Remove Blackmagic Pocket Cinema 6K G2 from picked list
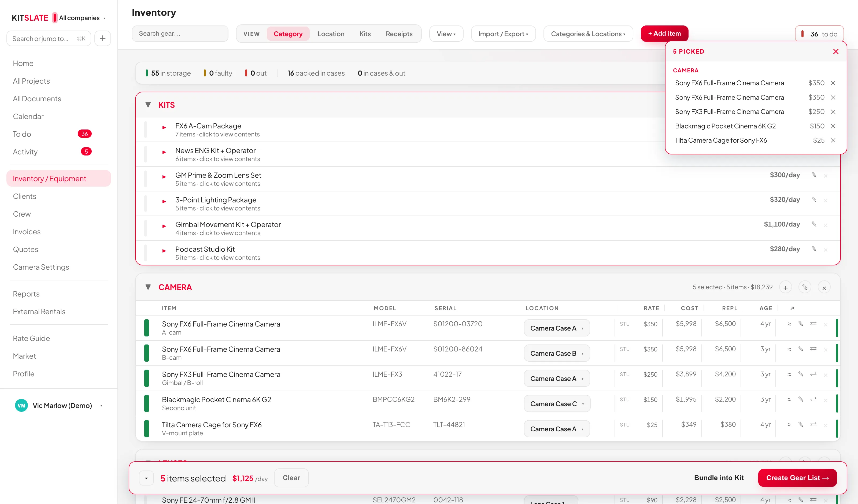Image resolution: width=858 pixels, height=504 pixels. (833, 126)
